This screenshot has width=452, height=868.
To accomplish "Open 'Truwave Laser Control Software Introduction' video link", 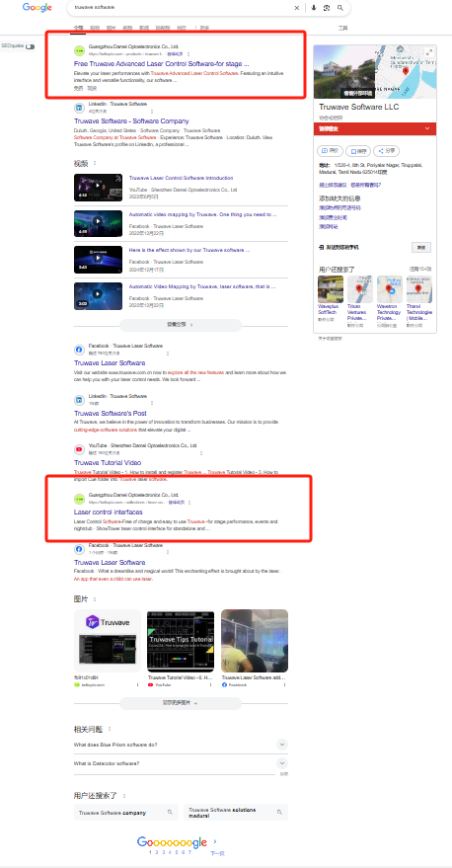I will pos(181,179).
